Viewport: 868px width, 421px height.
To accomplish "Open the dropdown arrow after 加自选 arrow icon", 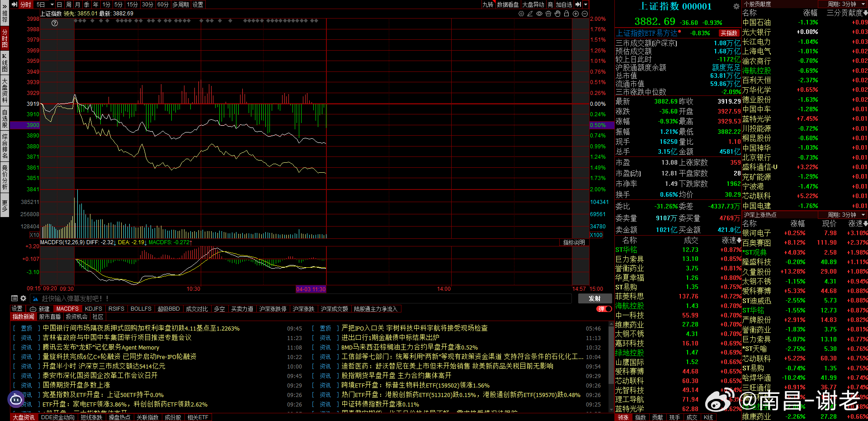I will pyautogui.click(x=586, y=5).
